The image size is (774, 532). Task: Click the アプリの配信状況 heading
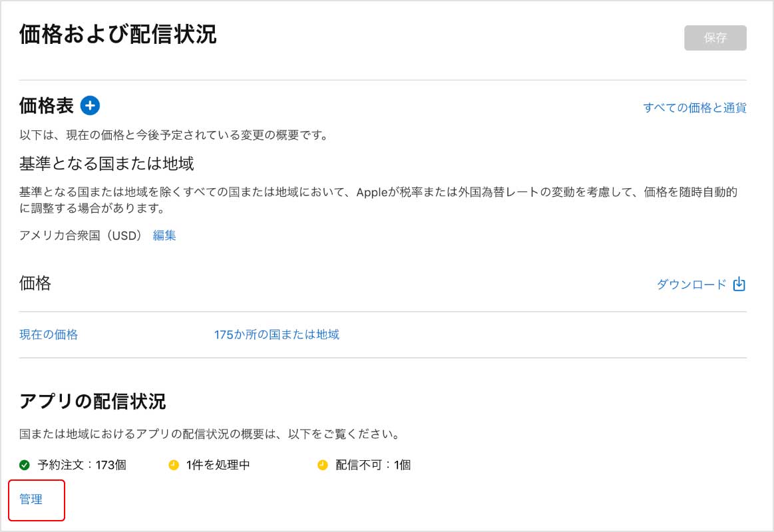pos(93,402)
